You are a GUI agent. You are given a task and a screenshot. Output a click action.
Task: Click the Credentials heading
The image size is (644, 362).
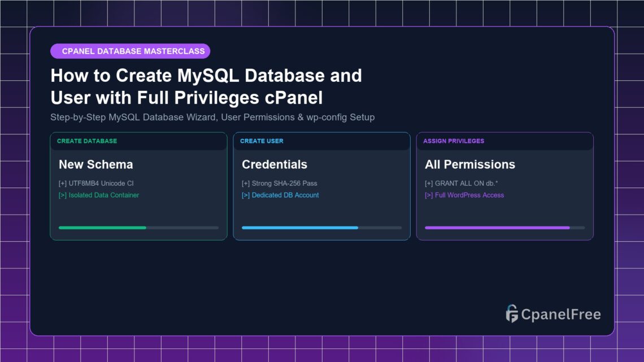click(275, 164)
